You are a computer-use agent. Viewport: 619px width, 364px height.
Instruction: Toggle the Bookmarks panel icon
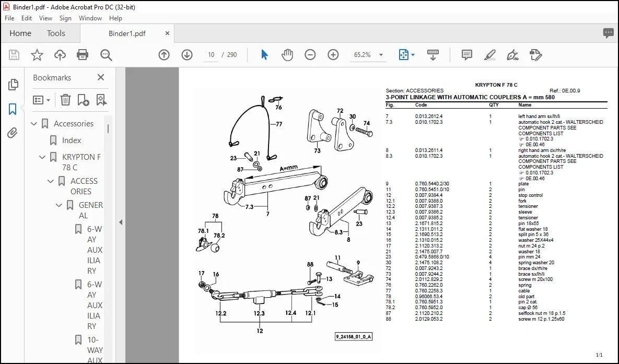[13, 109]
